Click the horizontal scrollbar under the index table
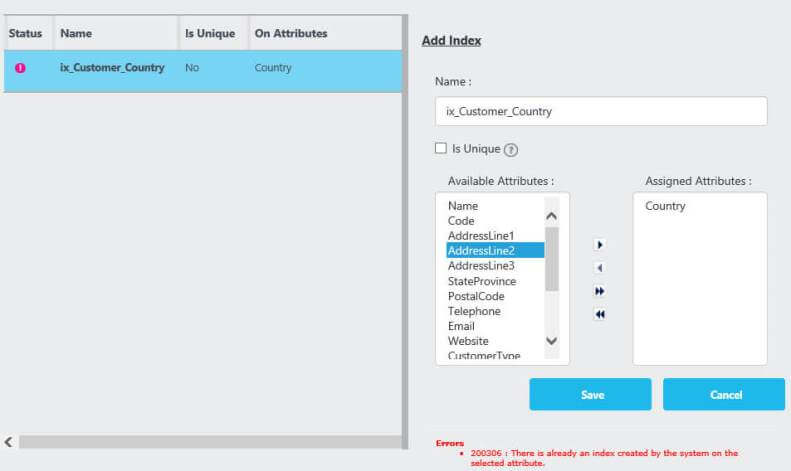The image size is (791, 471). point(210,442)
